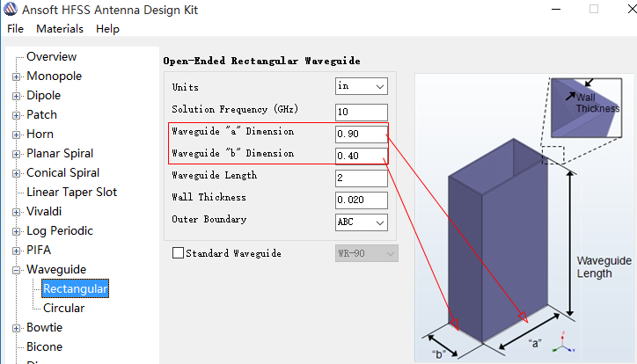Select Rectangular waveguide tree item

[x=75, y=288]
